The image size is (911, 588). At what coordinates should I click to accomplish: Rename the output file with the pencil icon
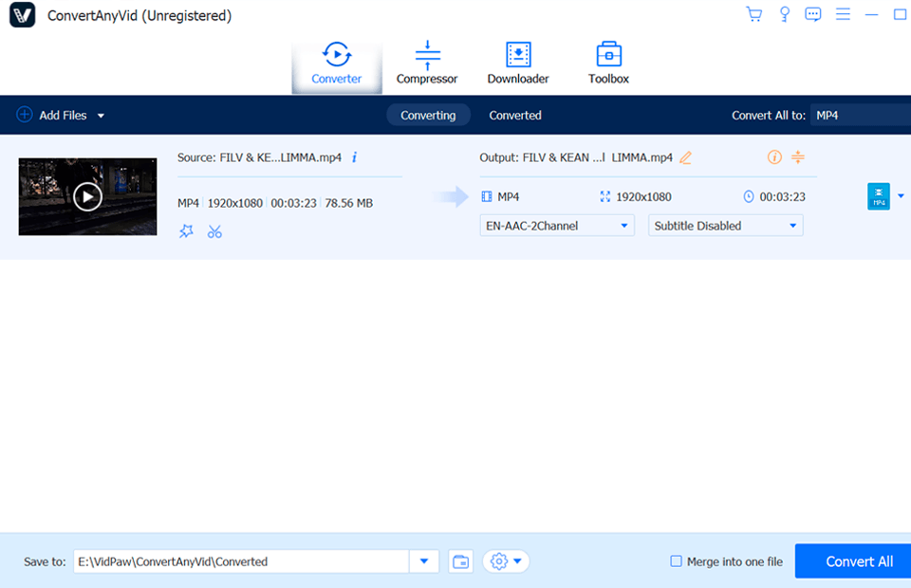[685, 157]
